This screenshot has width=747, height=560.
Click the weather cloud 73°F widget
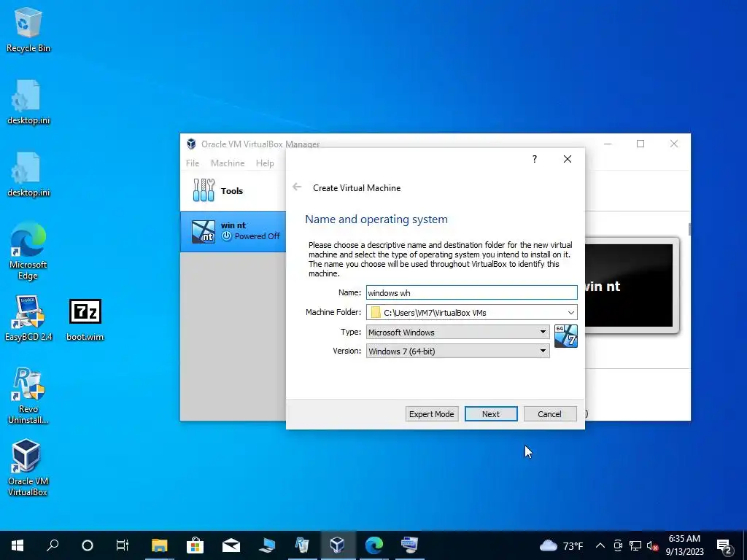(x=561, y=545)
